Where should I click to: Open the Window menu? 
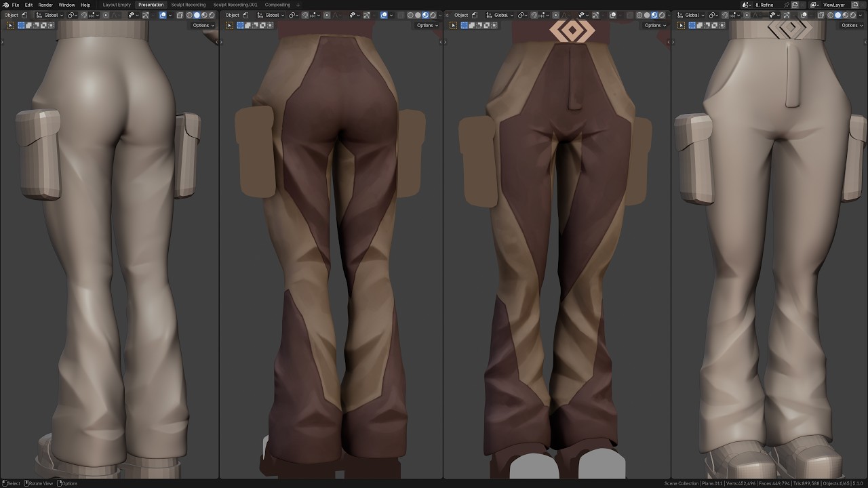point(66,5)
